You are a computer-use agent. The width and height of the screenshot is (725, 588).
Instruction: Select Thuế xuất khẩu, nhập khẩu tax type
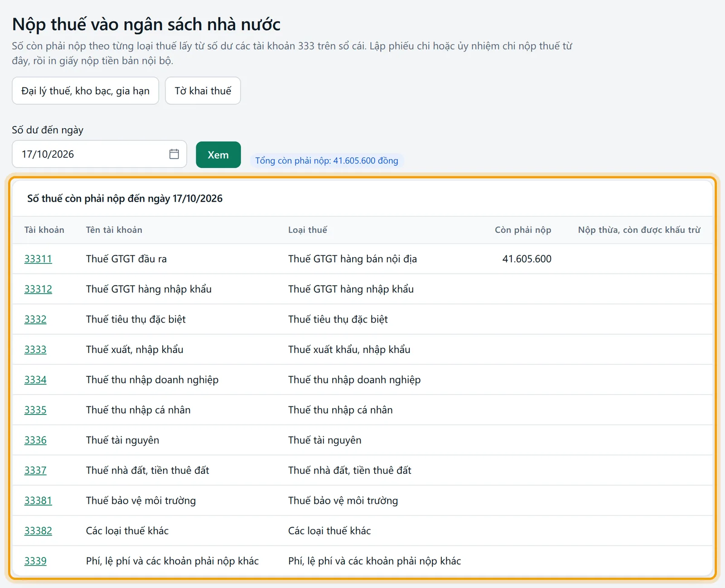(349, 349)
